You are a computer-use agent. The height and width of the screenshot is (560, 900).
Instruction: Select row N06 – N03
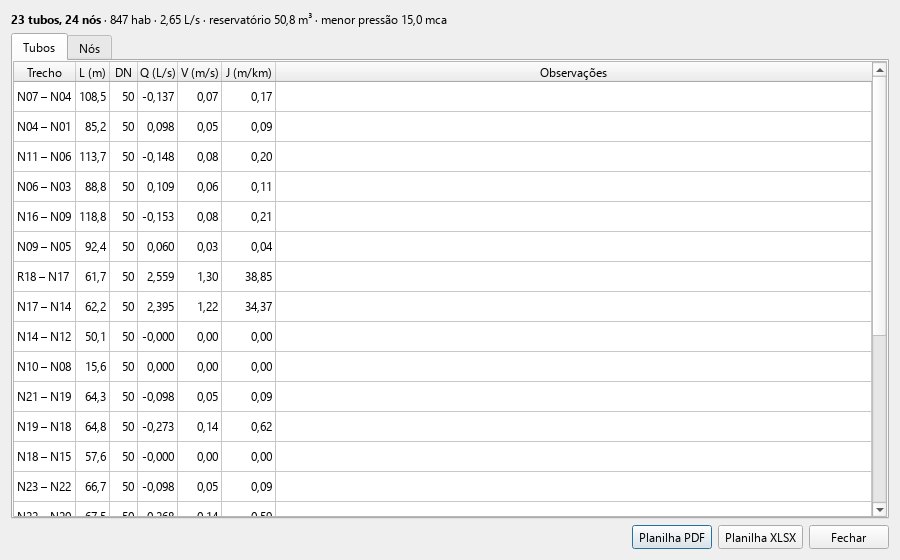coord(443,186)
